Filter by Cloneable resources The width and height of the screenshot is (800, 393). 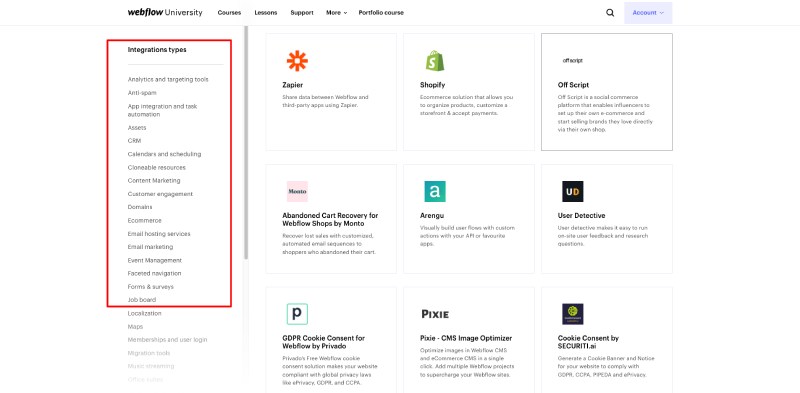coord(157,167)
